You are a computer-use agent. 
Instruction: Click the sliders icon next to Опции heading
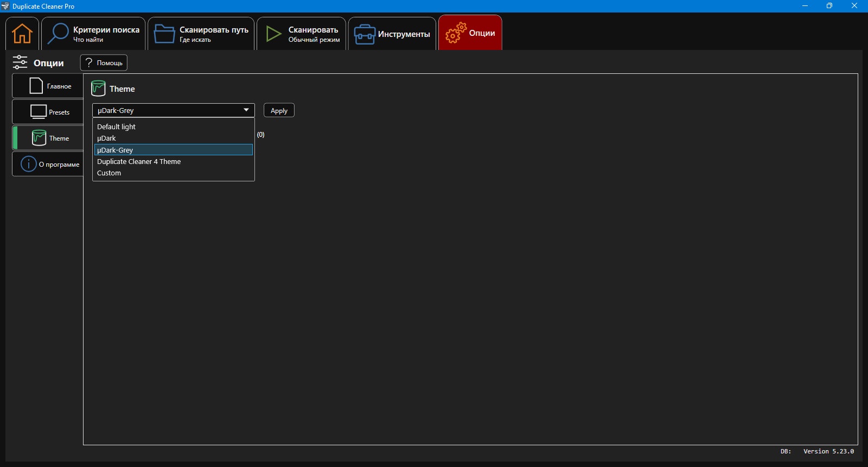click(20, 62)
